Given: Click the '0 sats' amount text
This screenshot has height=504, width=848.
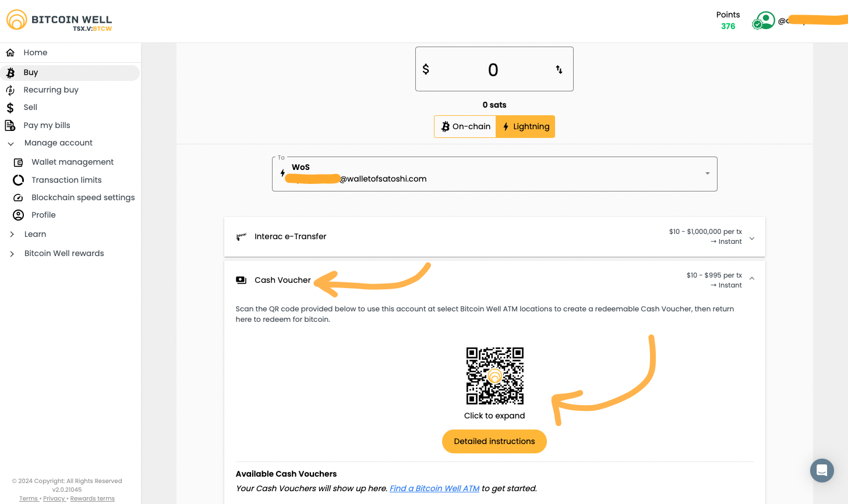Looking at the screenshot, I should [x=494, y=105].
